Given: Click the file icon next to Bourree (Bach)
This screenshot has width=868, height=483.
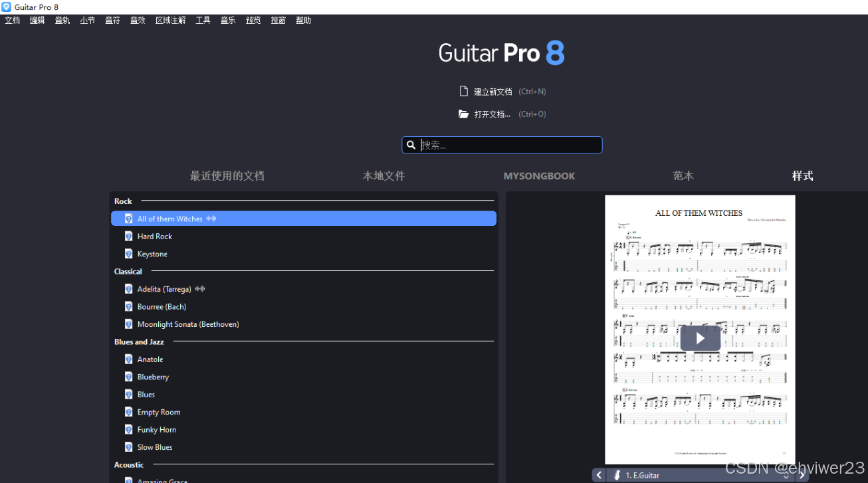Looking at the screenshot, I should click(129, 306).
